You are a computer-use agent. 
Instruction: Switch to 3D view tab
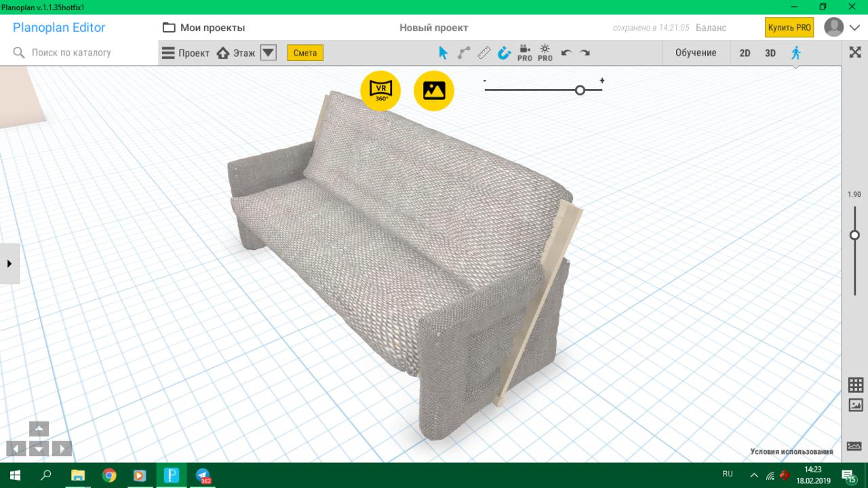click(770, 53)
